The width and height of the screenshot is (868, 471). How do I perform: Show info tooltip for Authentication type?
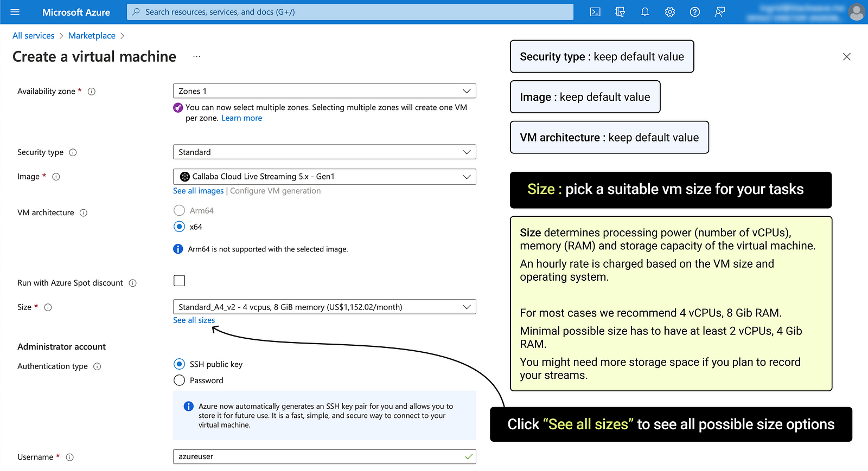(x=97, y=366)
